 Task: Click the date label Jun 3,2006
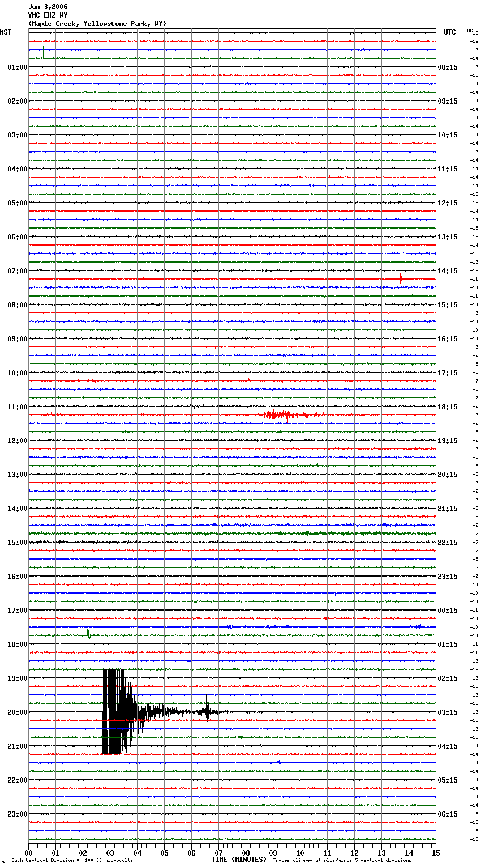pyautogui.click(x=48, y=7)
